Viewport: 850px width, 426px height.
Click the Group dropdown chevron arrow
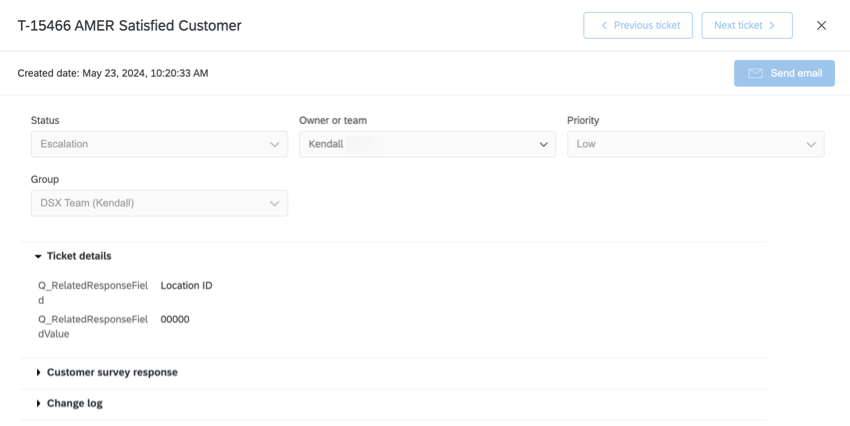click(275, 203)
